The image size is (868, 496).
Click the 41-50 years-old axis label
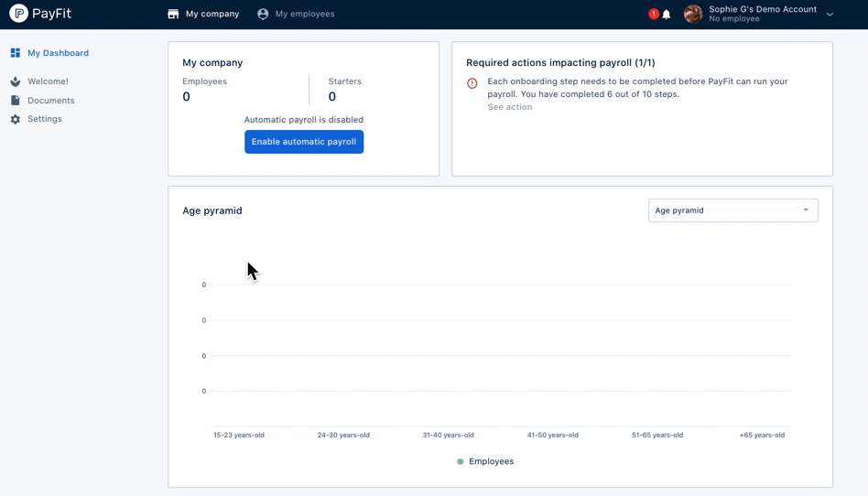click(552, 435)
